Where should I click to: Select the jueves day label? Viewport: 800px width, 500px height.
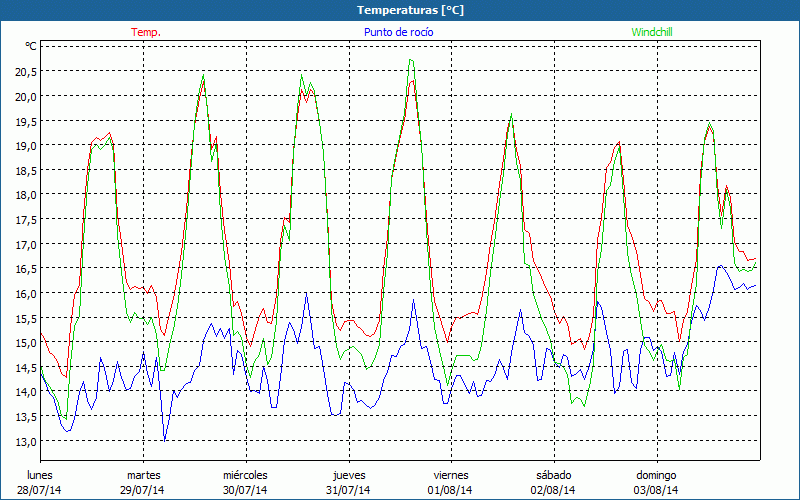click(x=348, y=475)
